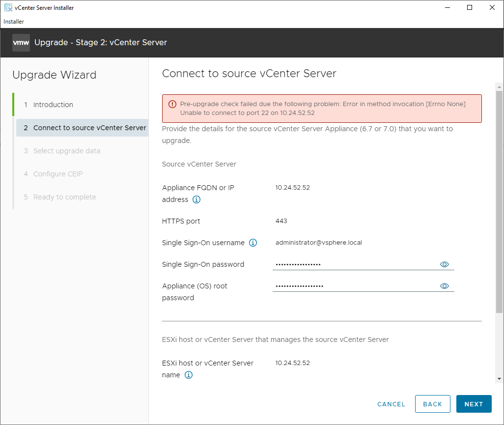The height and width of the screenshot is (425, 504).
Task: Show the Single Sign-On password
Action: point(445,264)
